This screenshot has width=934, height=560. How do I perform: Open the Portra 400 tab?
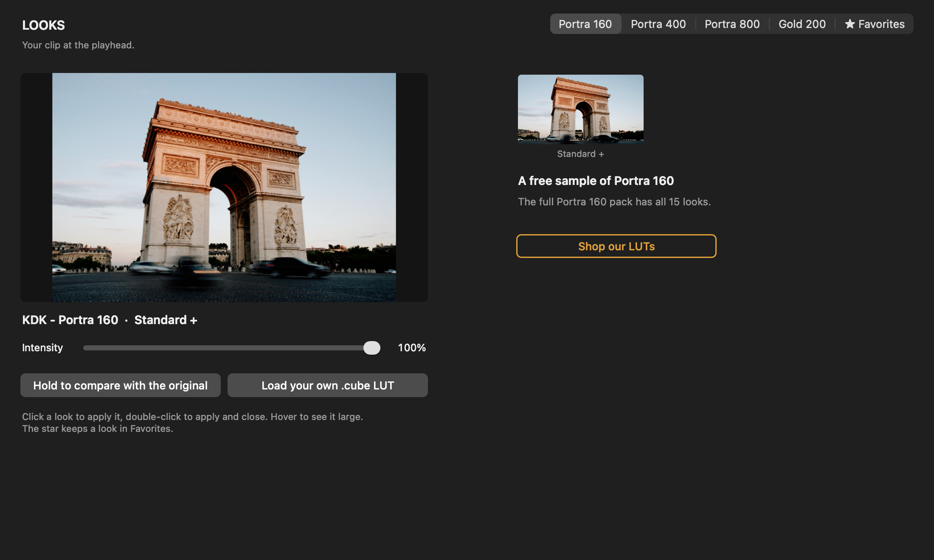pos(658,24)
